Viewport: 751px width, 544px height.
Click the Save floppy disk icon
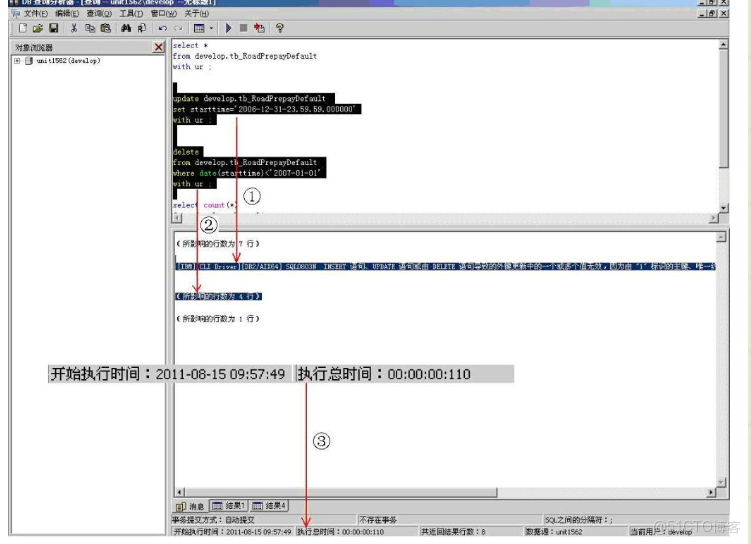(x=54, y=28)
